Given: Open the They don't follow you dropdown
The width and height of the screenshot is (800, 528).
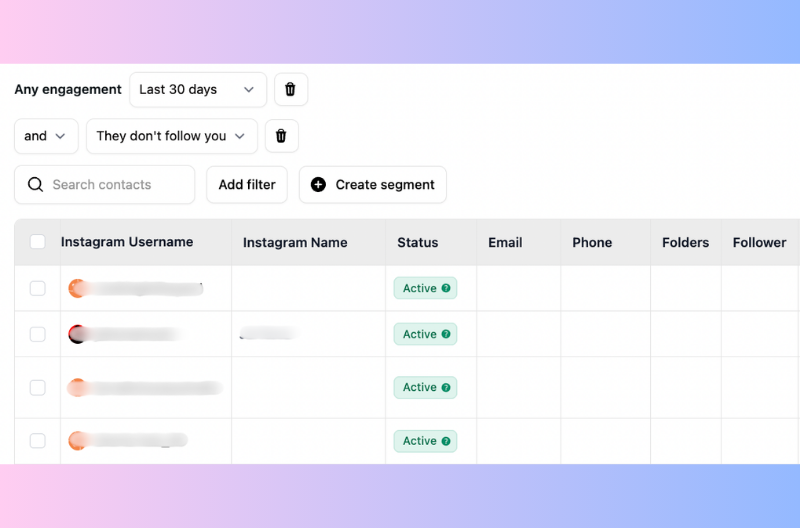Looking at the screenshot, I should pos(171,136).
